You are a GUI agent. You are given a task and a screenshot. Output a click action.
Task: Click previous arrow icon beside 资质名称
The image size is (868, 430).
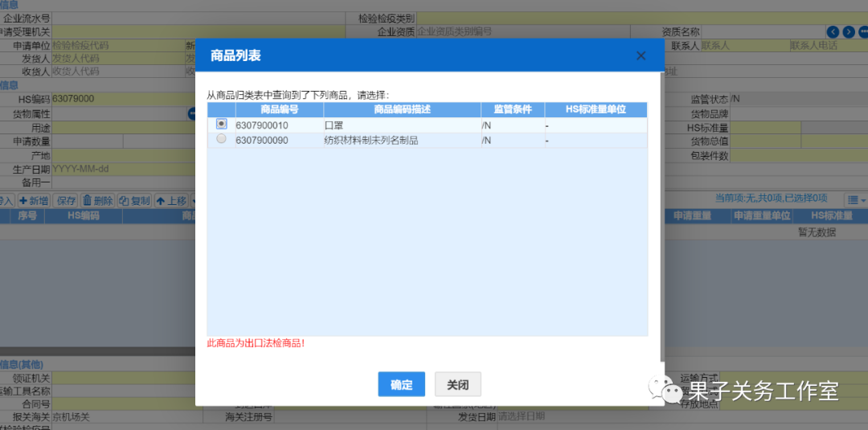tap(833, 31)
